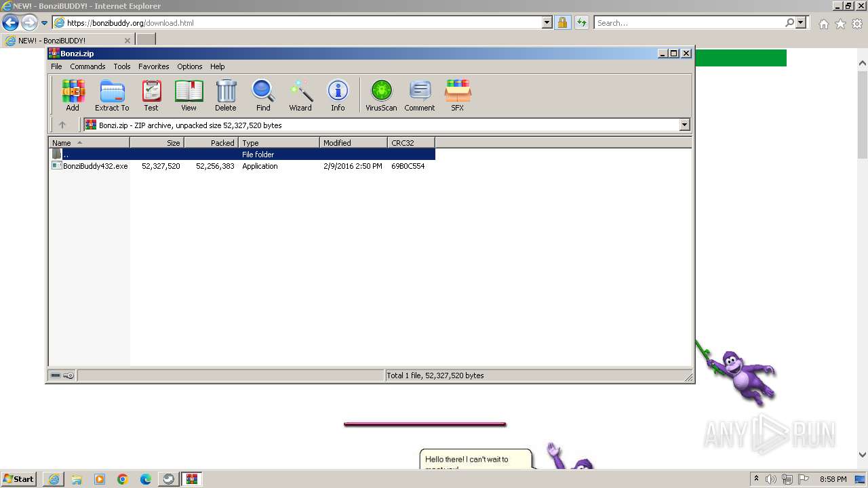This screenshot has height=488, width=868.
Task: Click the security lock icon in address bar
Action: [562, 22]
